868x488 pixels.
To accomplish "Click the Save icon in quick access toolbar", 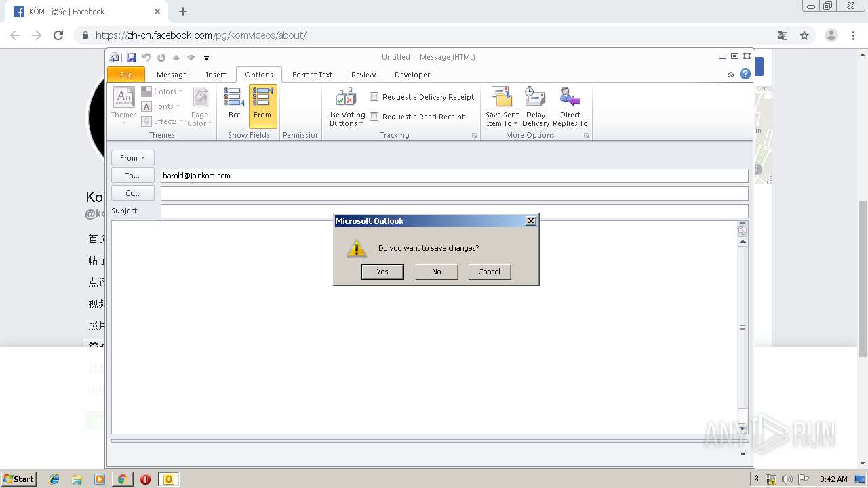I will click(x=132, y=58).
